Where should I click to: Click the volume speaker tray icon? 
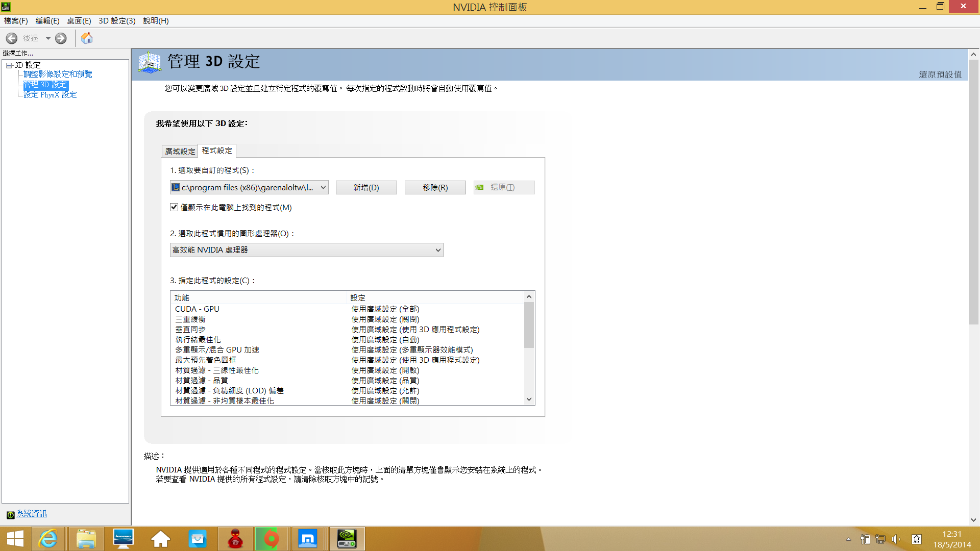click(896, 539)
